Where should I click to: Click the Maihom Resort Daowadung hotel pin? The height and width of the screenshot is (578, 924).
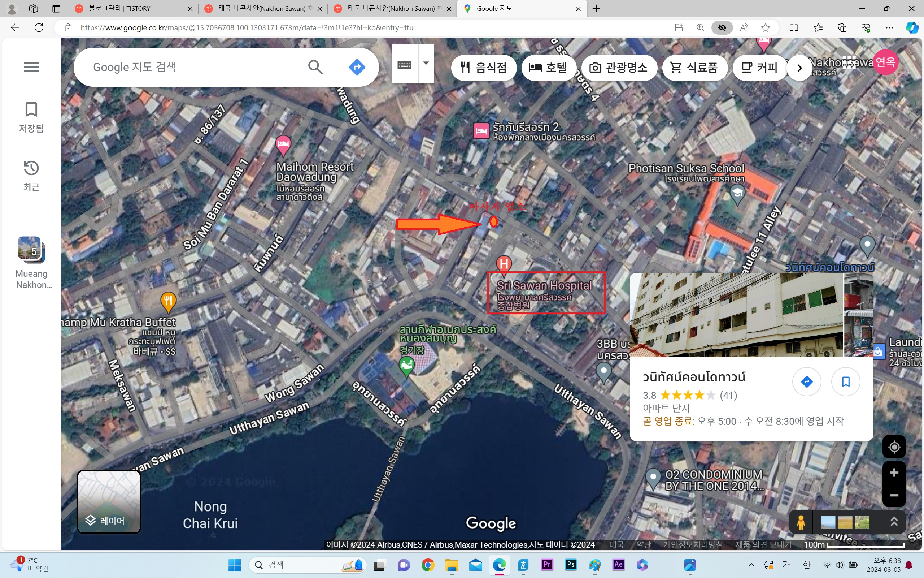point(283,145)
